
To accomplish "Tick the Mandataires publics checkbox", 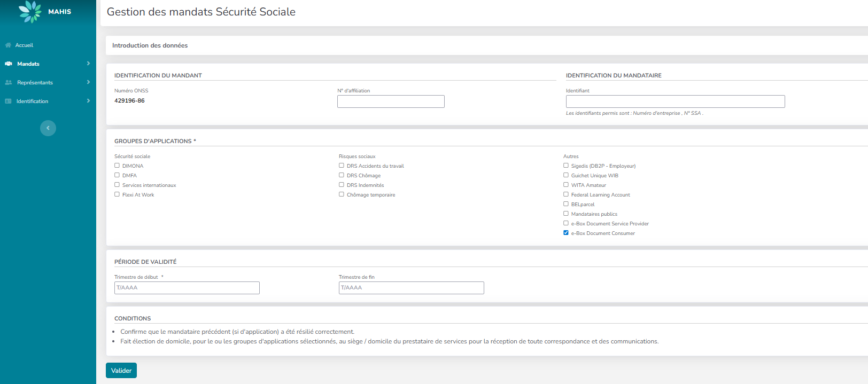I will (566, 214).
